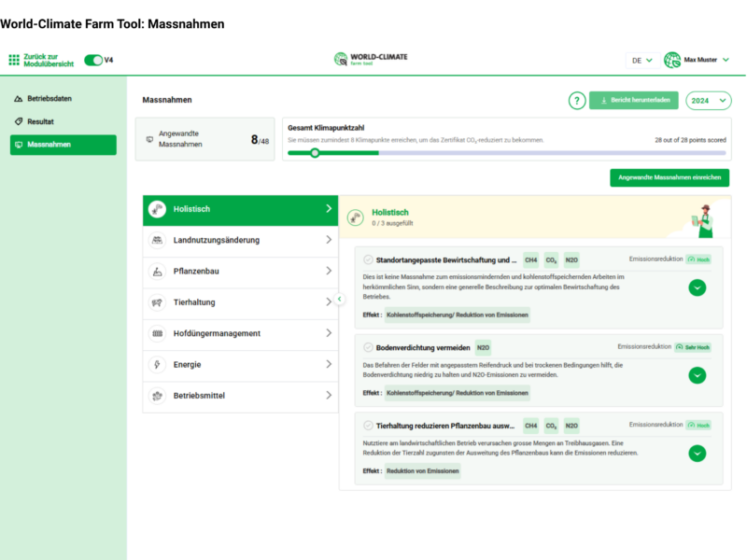Collapse the category list with the arrow handle
The width and height of the screenshot is (747, 560).
click(x=339, y=299)
